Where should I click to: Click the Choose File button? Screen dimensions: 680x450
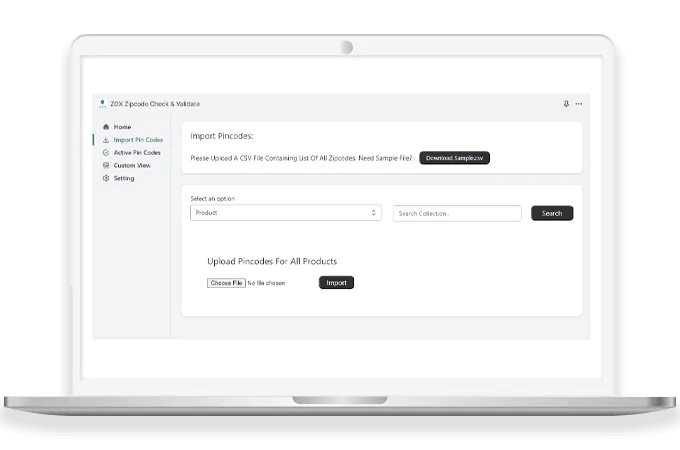point(226,283)
